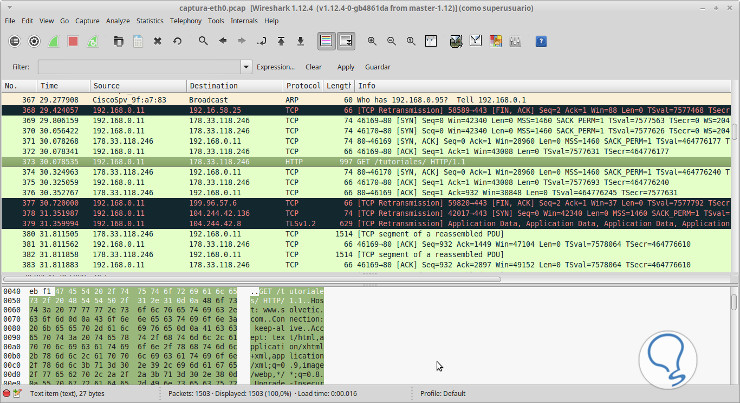The height and width of the screenshot is (403, 740).
Task: Sort by the Destination column header
Action: point(234,86)
